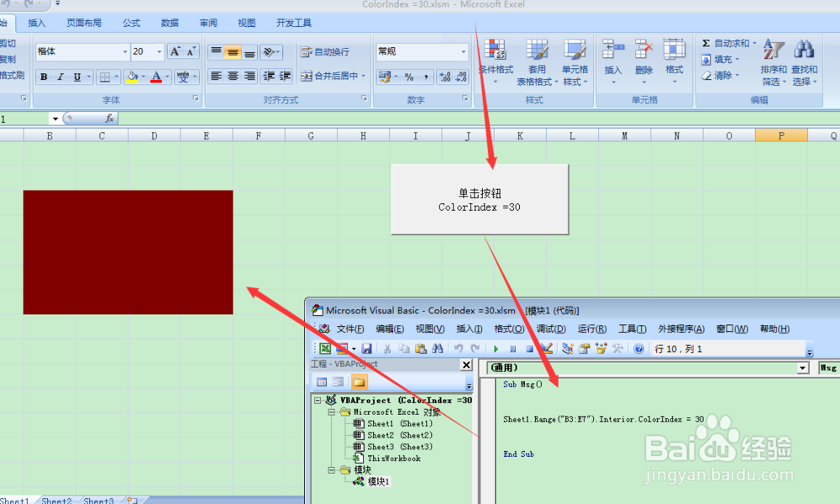
Task: Open format as table gallery
Action: (x=537, y=62)
